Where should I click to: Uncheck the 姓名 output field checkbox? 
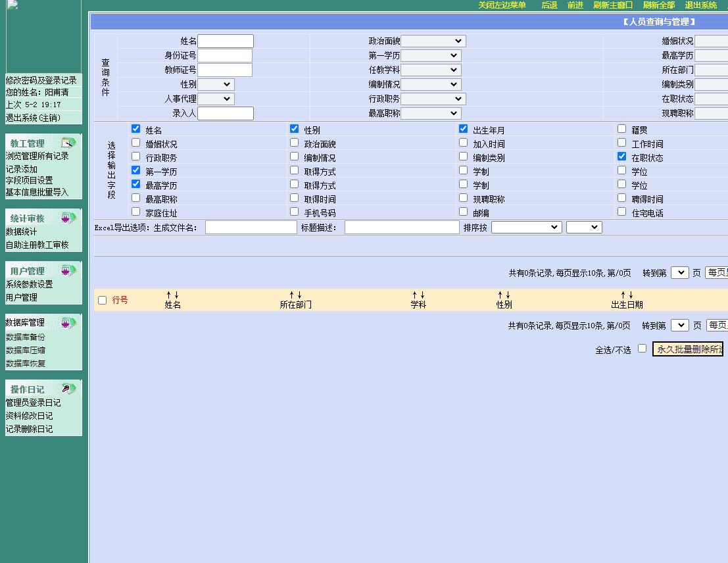coord(135,129)
